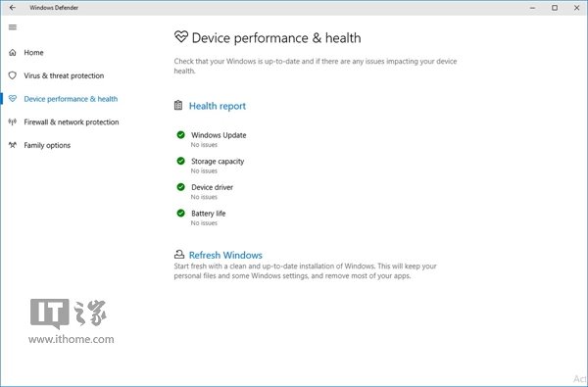Open Family options section

(x=47, y=145)
